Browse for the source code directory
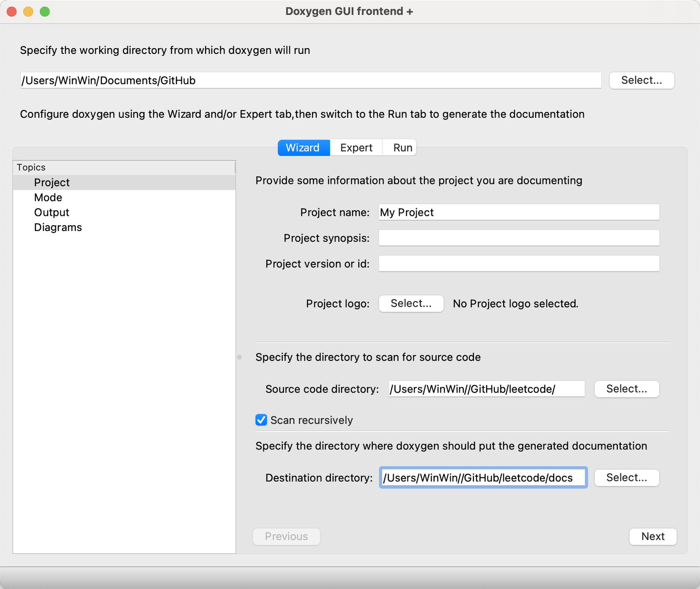 click(x=626, y=389)
